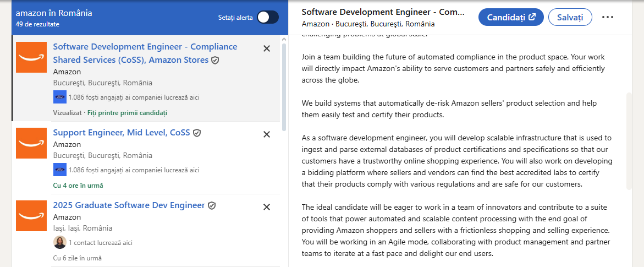Click '49 de rezultate' results count
The height and width of the screenshot is (267, 644).
tap(37, 24)
